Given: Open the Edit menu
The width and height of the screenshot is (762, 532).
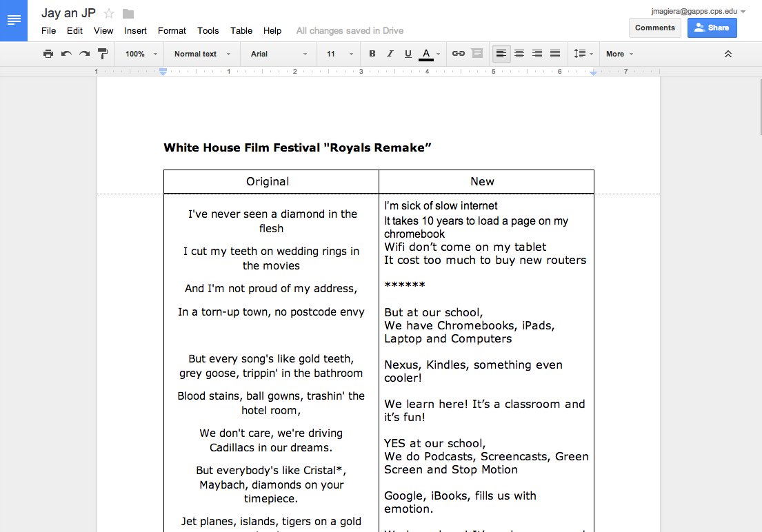Looking at the screenshot, I should tap(74, 30).
